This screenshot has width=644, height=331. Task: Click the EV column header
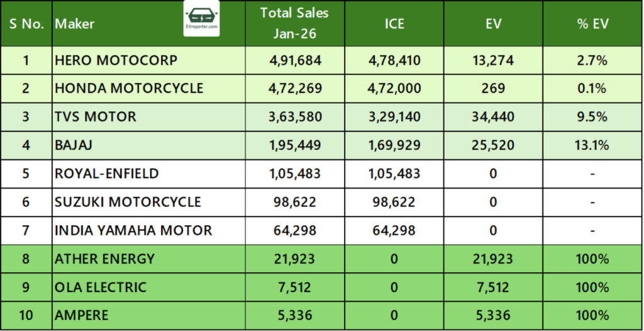(492, 24)
